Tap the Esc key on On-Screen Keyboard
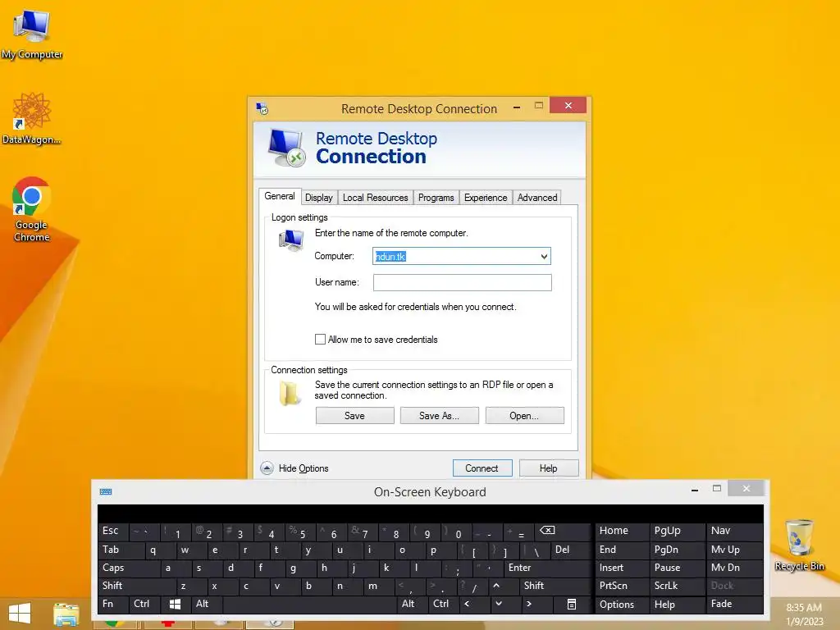Viewport: 840px width, 630px height. [113, 532]
